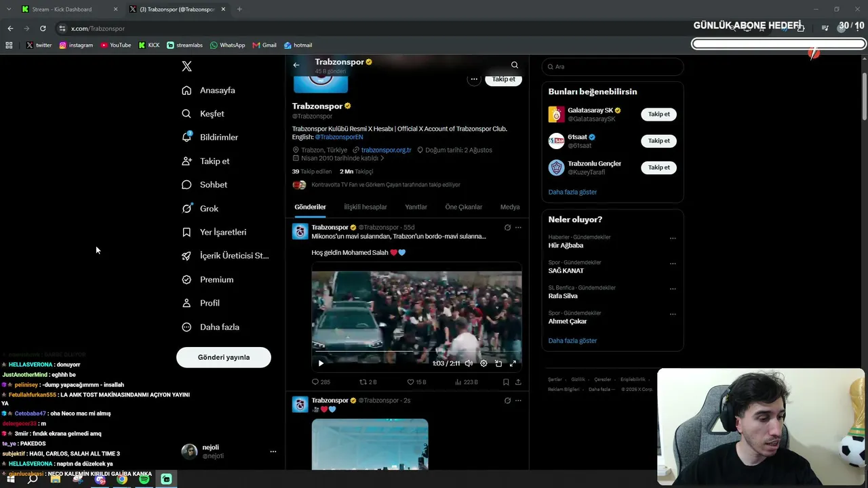Switch to Yanıtlar tab
The width and height of the screenshot is (868, 488).
point(416,207)
